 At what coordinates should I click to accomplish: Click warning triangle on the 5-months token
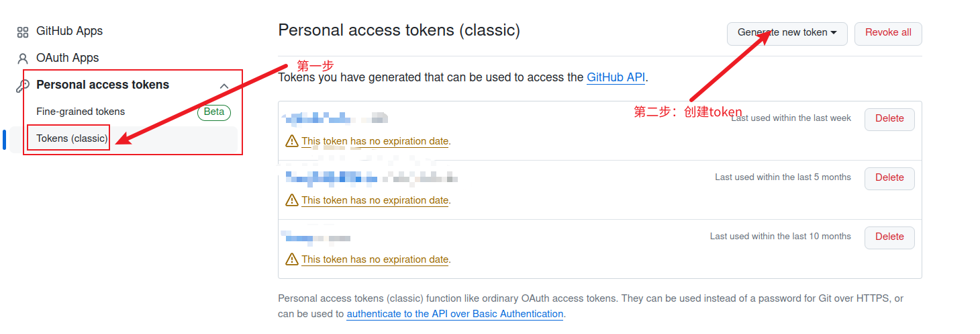coord(292,200)
